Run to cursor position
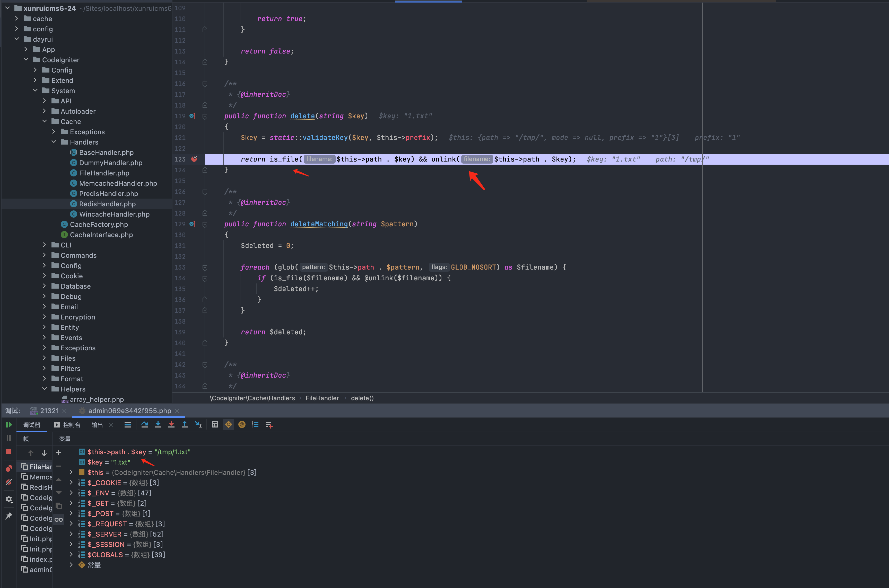889x588 pixels. pos(198,425)
